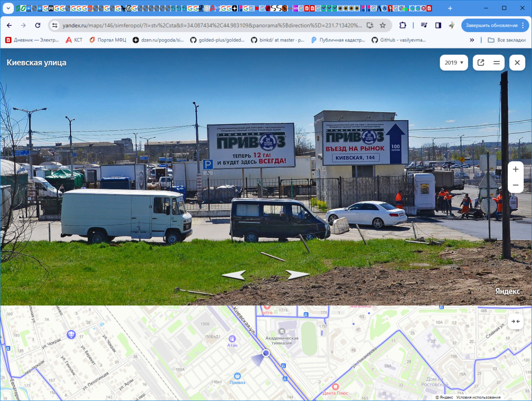Collapse the mini-map with the arrows button
The image size is (532, 401).
pos(516,321)
